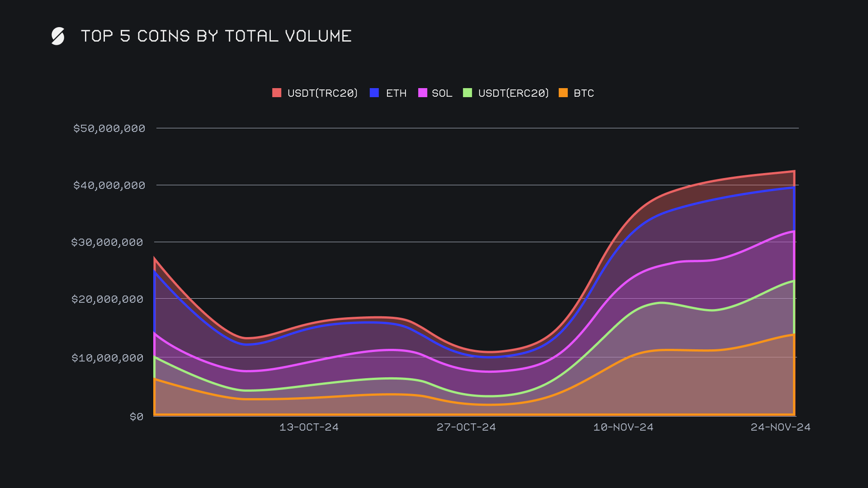Click the USDT(ERC20) green legend swatch
The image size is (868, 488).
point(467,93)
